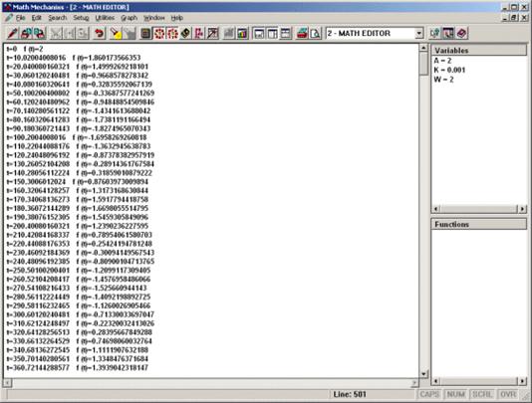Click 'Line: 501' in status bar
The width and height of the screenshot is (532, 403).
350,394
